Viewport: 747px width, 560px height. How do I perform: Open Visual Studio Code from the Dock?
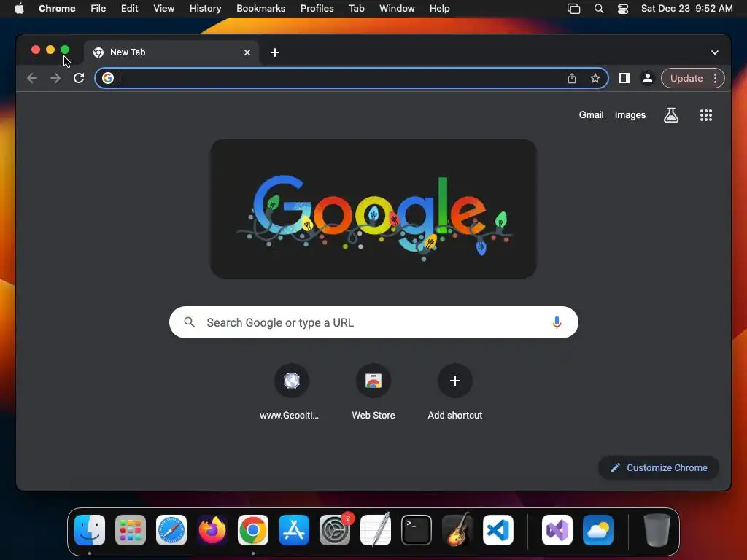pyautogui.click(x=498, y=530)
